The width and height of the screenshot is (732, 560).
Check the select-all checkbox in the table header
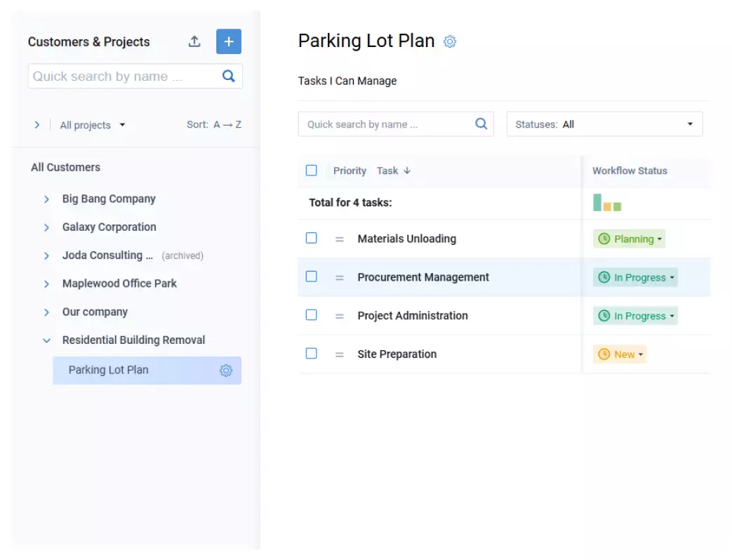[x=312, y=171]
